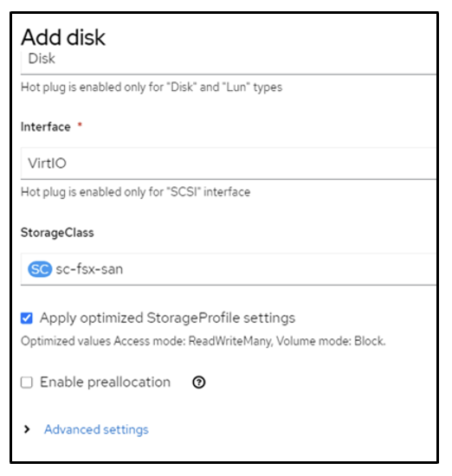
Task: Tick the Enable preallocation checkbox
Action: coord(27,383)
